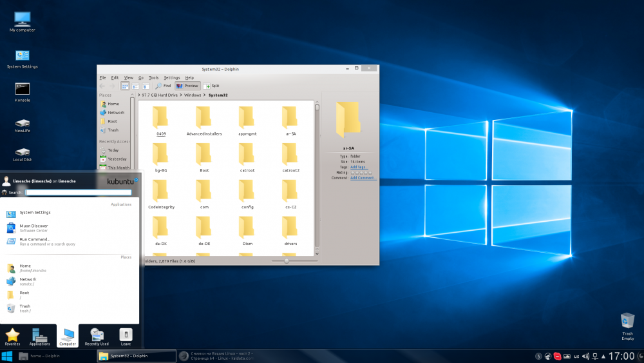This screenshot has width=644, height=363.
Task: Click 'Add Tags...' link in information panel
Action: tap(357, 168)
